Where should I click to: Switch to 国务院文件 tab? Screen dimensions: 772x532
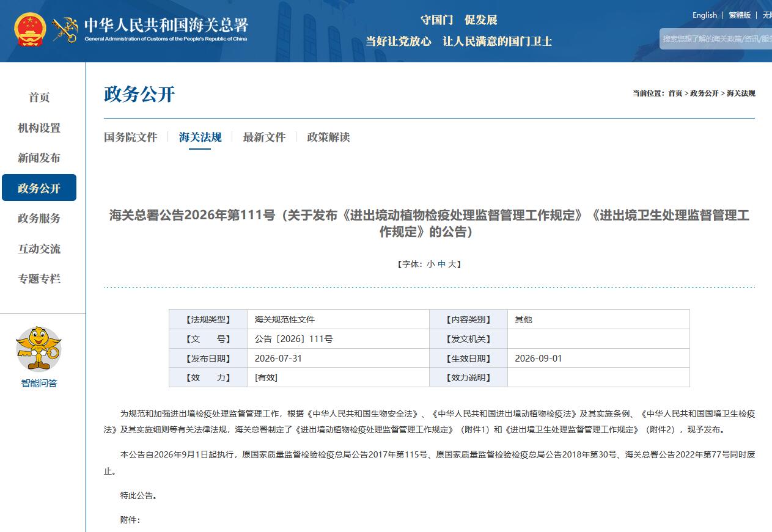pyautogui.click(x=130, y=137)
